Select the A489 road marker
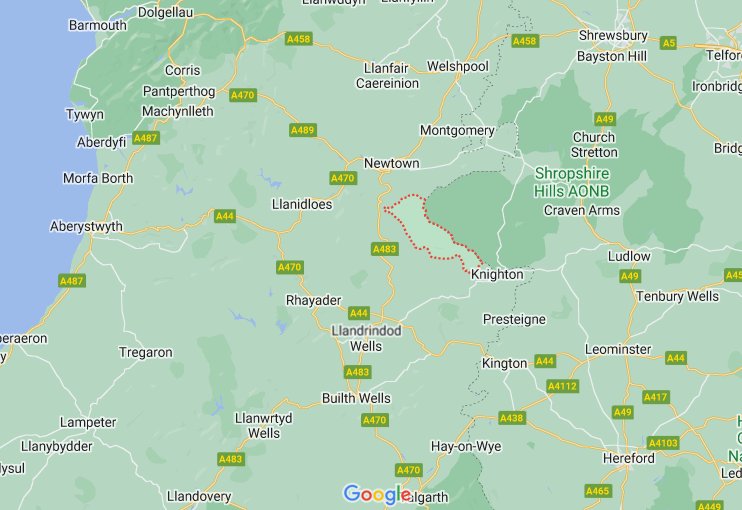 click(x=303, y=130)
